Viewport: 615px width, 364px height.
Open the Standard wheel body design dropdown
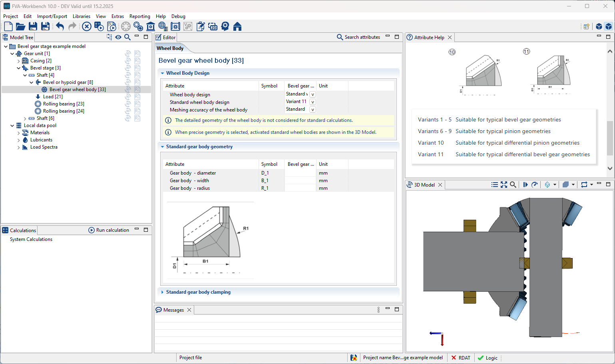point(313,102)
